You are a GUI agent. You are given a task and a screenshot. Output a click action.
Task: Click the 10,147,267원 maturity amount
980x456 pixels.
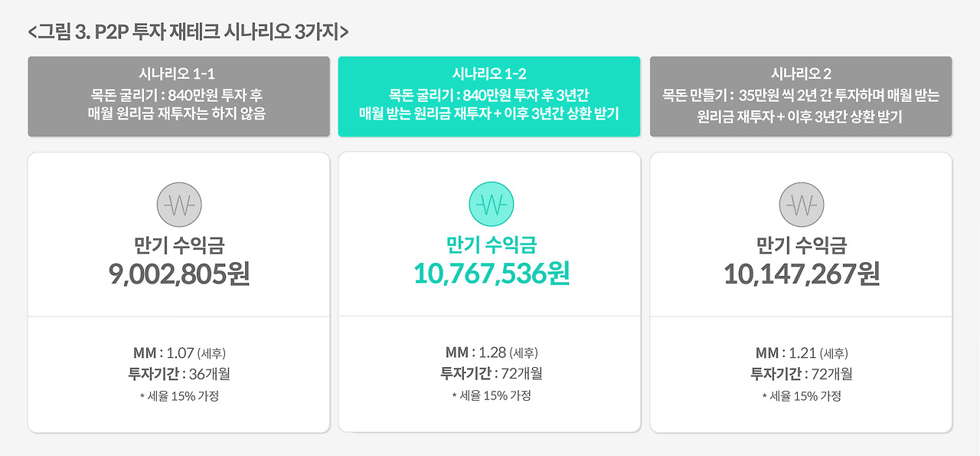pos(802,274)
